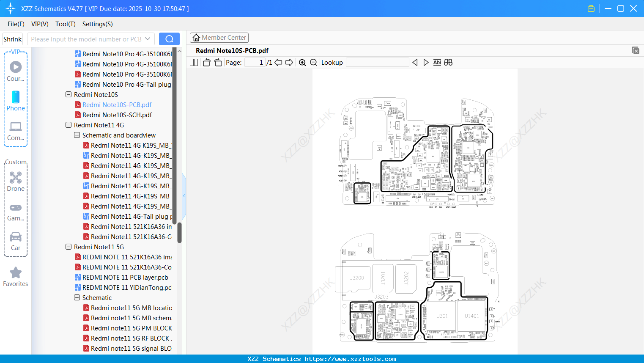Screen dimensions: 644x363
Task: Collapse the Redmi Note11 4G tree node
Action: point(69,125)
